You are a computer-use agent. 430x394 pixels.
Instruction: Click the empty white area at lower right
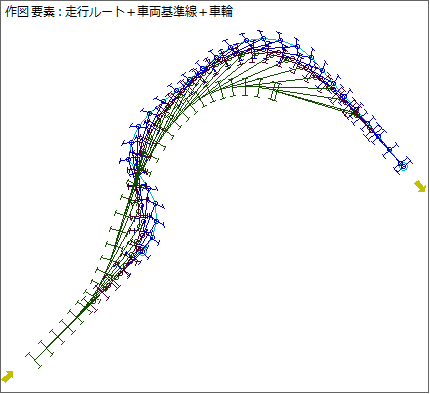pos(300,283)
